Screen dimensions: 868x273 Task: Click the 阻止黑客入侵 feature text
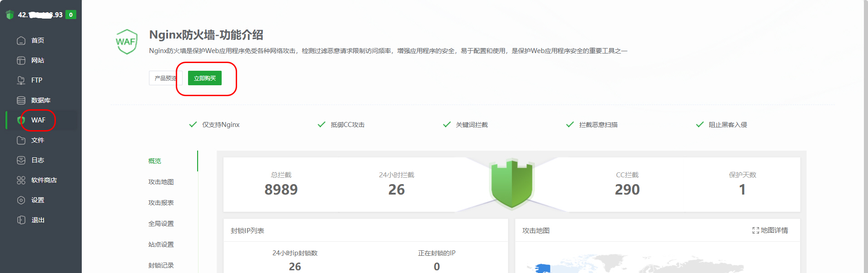coord(728,125)
